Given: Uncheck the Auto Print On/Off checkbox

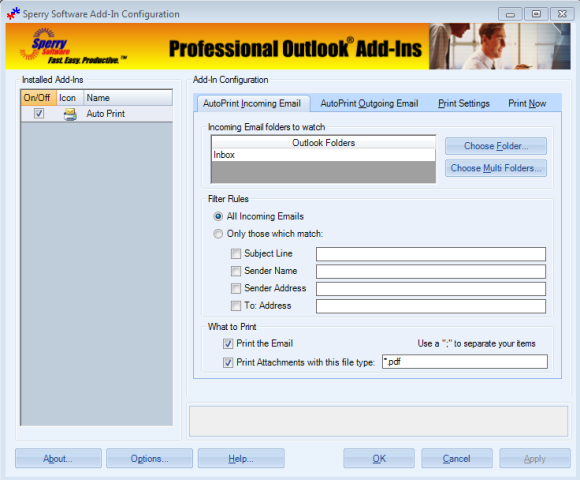Looking at the screenshot, I should point(39,113).
